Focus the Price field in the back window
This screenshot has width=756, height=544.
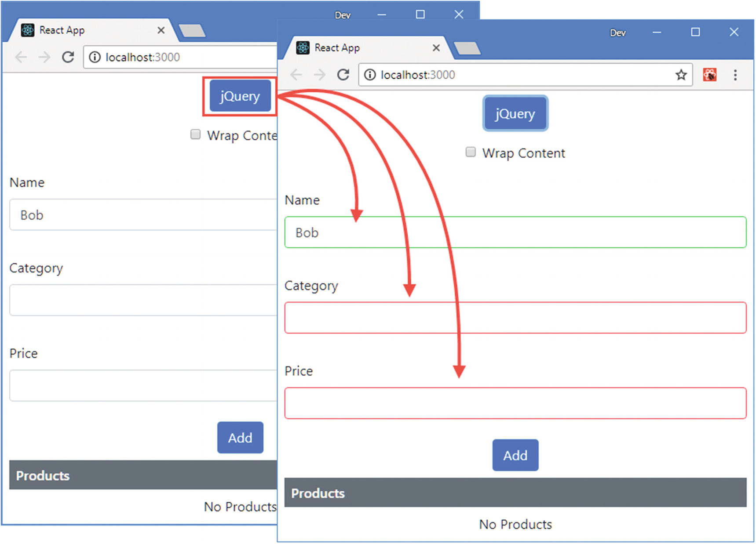click(x=143, y=385)
